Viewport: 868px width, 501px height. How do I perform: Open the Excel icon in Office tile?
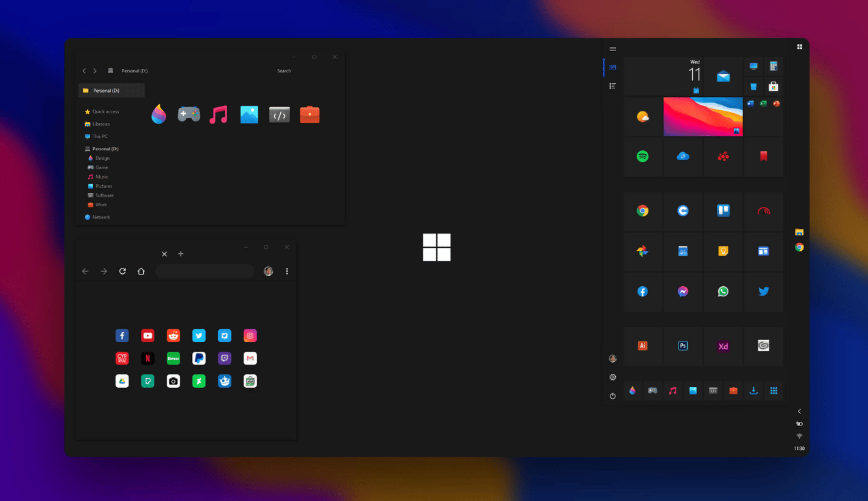pyautogui.click(x=763, y=103)
